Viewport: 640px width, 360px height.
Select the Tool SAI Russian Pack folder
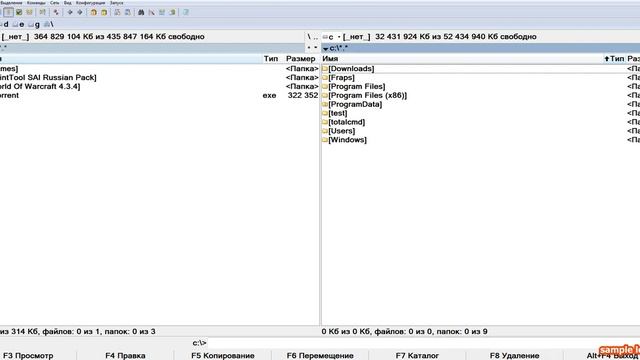48,78
